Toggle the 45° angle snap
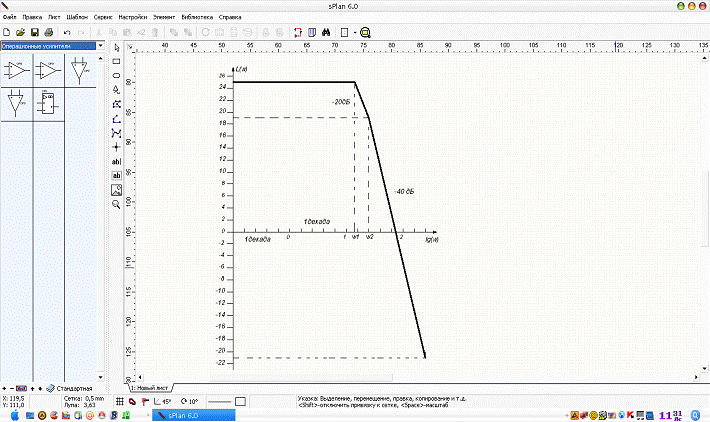The image size is (710, 422). 164,401
